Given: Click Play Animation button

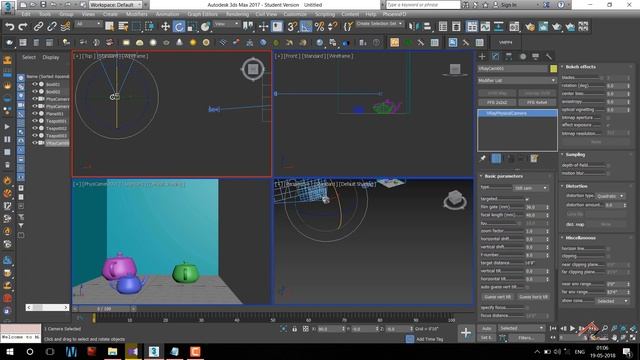Looking at the screenshot, I should coord(572,328).
